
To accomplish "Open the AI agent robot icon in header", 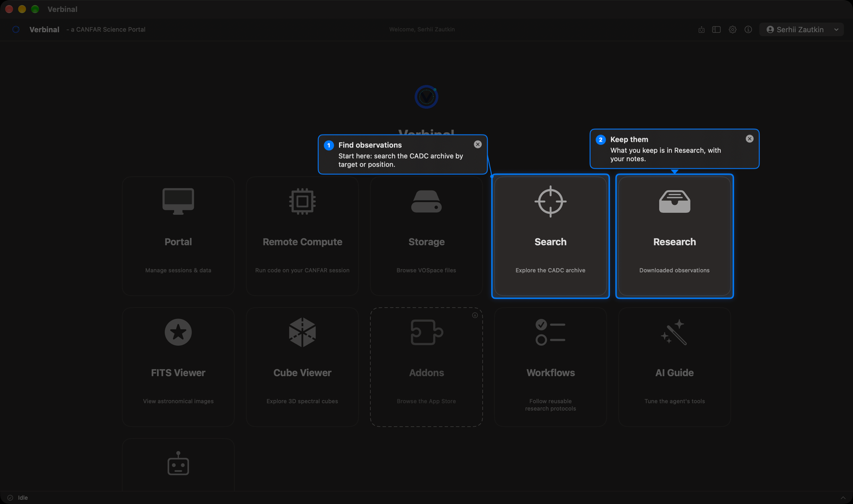I will (x=701, y=30).
